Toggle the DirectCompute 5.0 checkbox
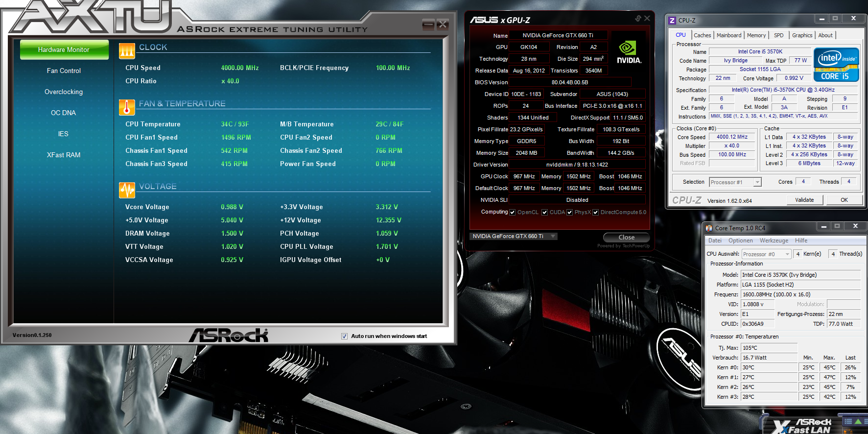Screen dimensions: 868x434 pos(595,213)
